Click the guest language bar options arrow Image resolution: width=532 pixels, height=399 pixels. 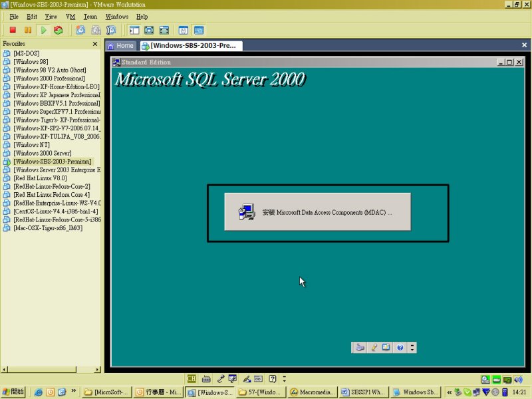tap(412, 347)
